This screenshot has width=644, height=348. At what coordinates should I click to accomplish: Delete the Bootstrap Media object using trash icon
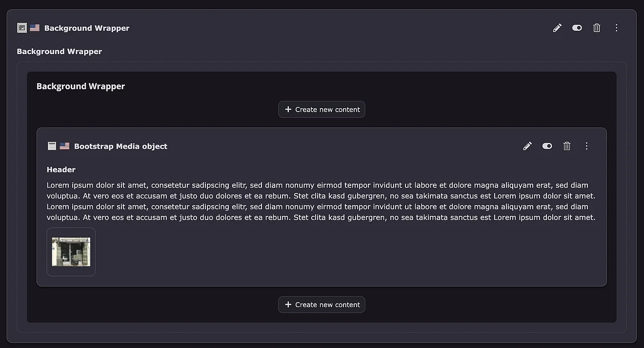click(x=567, y=146)
